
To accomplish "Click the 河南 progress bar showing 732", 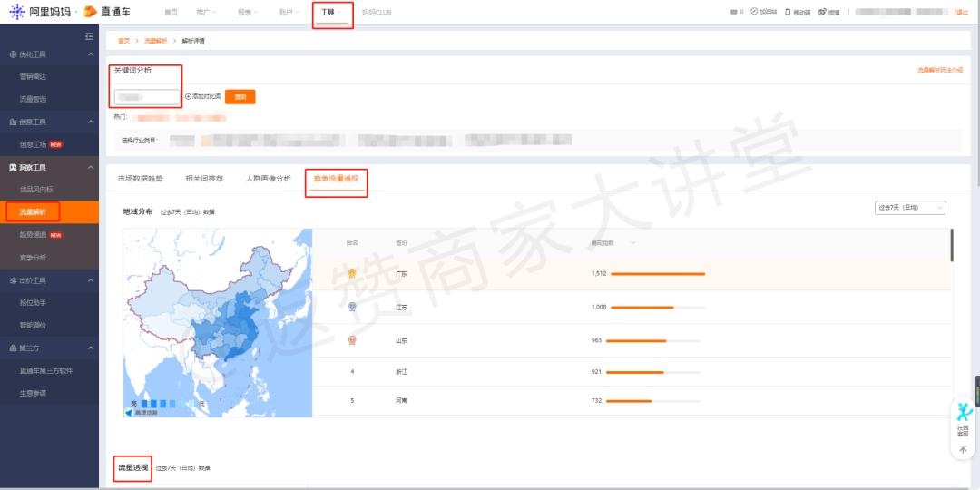I will click(x=653, y=401).
